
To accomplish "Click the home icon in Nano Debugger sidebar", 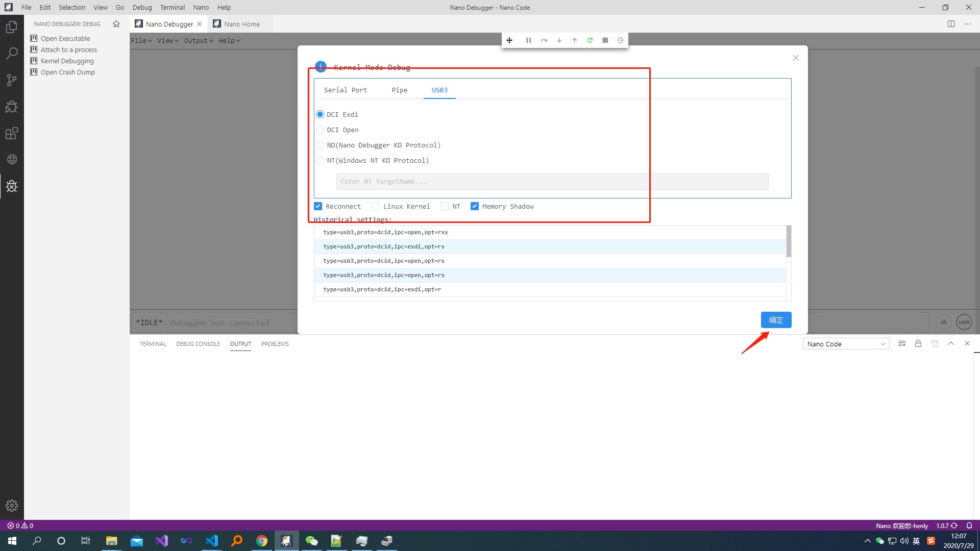I will (x=116, y=24).
